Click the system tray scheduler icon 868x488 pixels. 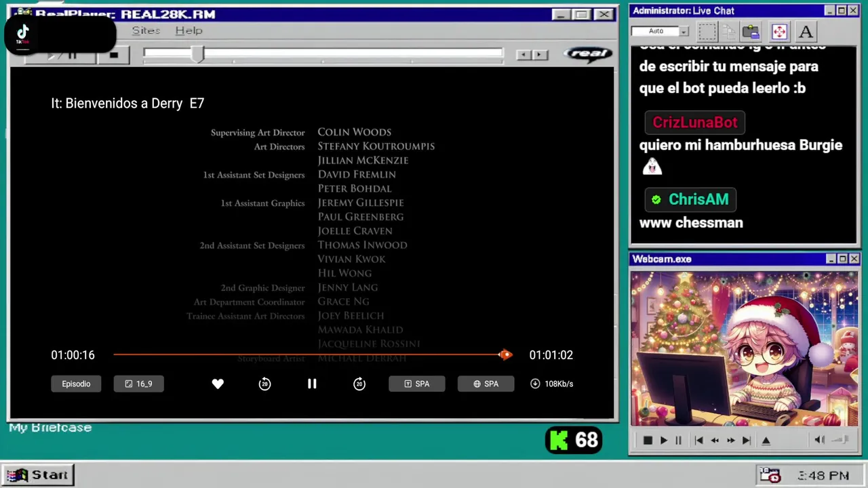pyautogui.click(x=770, y=475)
